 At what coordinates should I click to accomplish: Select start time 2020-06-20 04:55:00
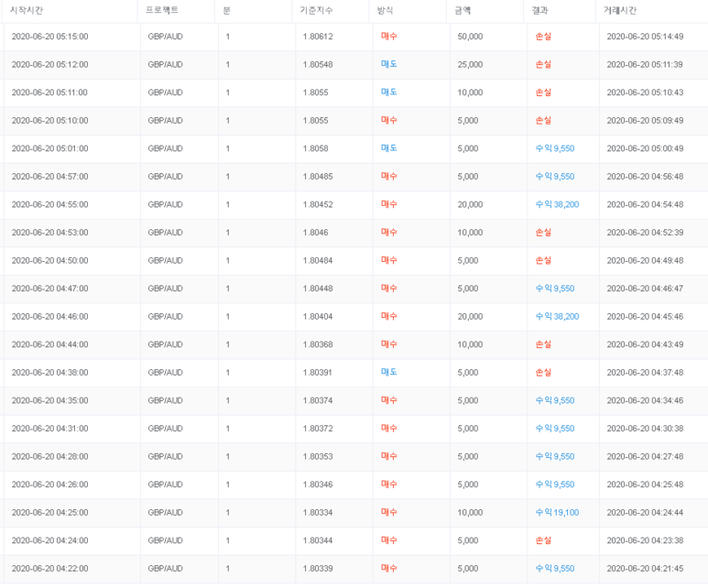coord(49,204)
